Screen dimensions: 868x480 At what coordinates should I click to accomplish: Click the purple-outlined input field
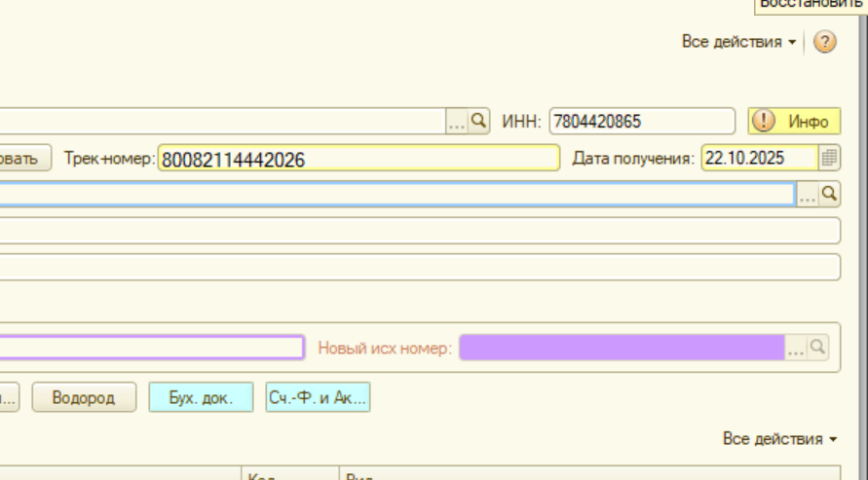[x=152, y=348]
